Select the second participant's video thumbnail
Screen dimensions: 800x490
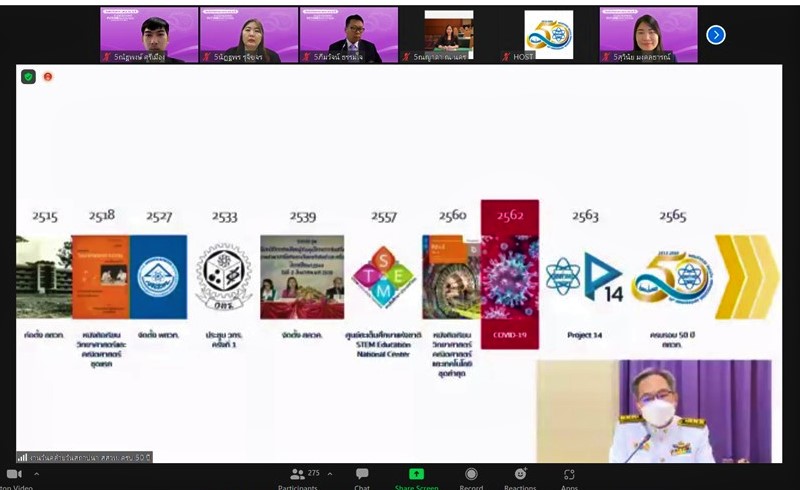(x=249, y=35)
